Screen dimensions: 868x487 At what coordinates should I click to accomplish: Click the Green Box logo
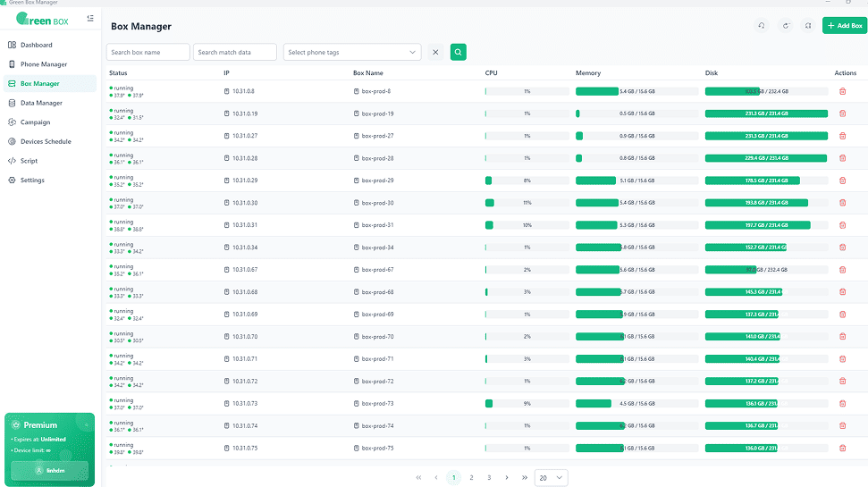(43, 20)
